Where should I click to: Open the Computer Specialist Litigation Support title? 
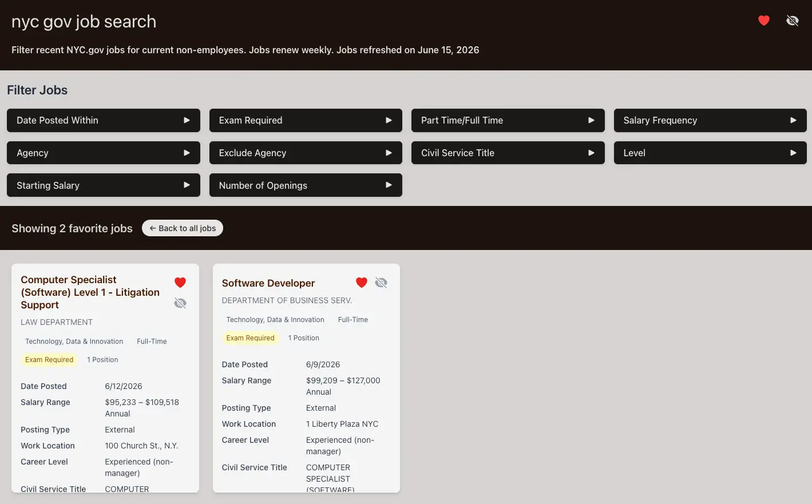(x=90, y=292)
